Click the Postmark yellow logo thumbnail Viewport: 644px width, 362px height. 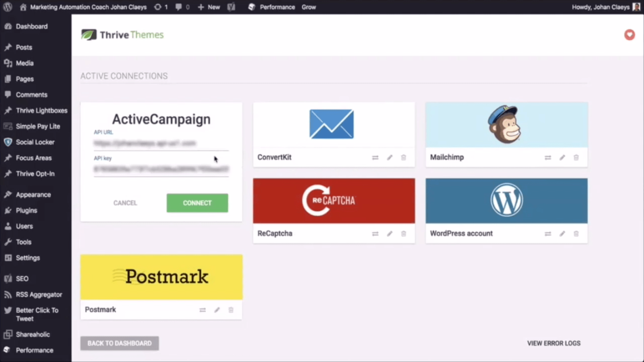coord(161,277)
